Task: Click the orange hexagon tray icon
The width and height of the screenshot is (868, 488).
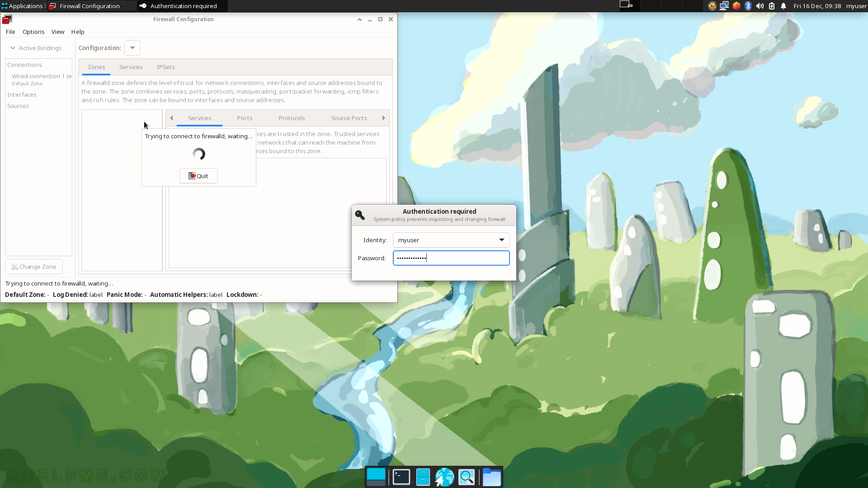Action: pos(736,6)
